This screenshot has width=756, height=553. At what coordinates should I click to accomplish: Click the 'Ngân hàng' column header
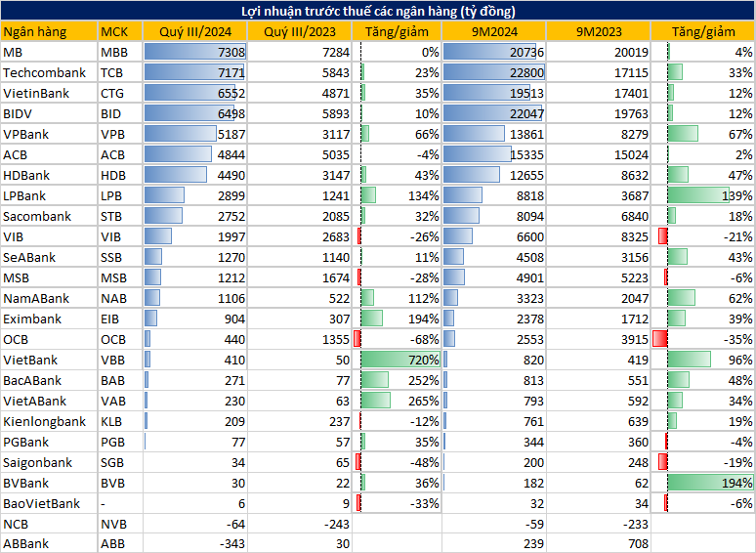pos(49,32)
